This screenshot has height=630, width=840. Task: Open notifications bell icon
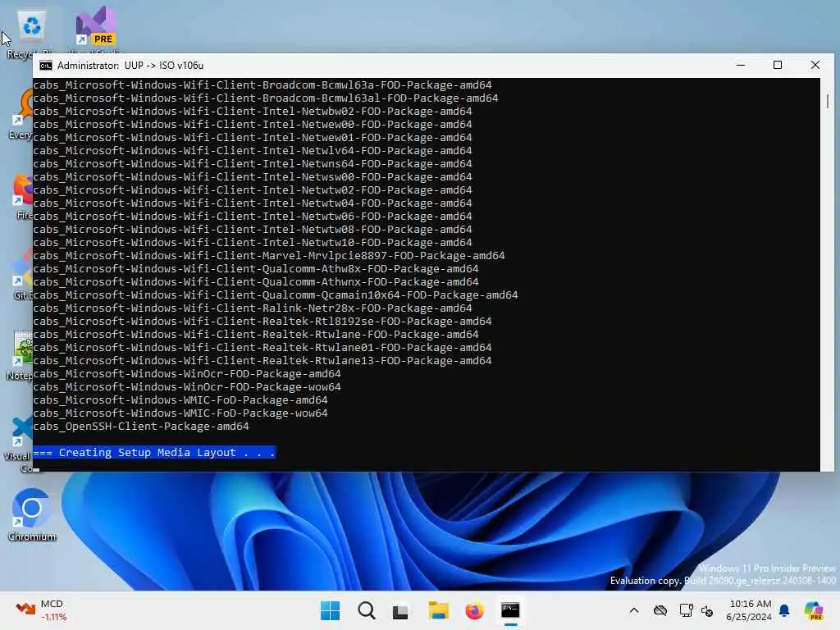coord(784,610)
